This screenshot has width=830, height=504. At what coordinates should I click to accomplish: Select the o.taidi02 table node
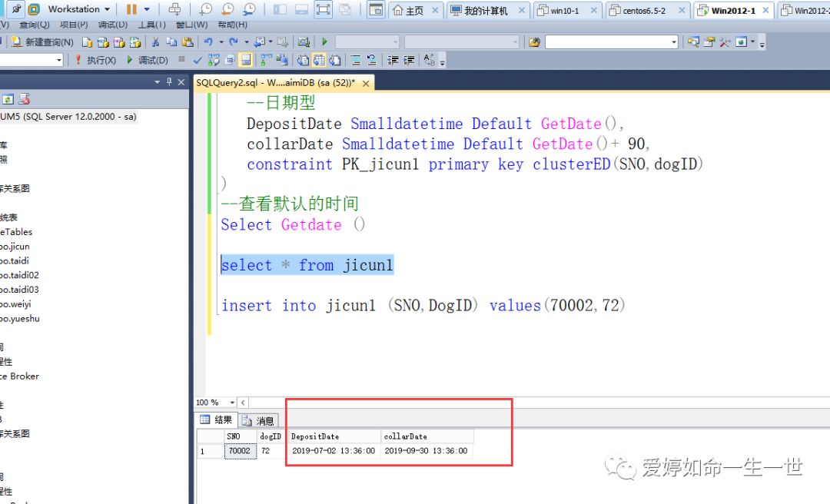19,275
